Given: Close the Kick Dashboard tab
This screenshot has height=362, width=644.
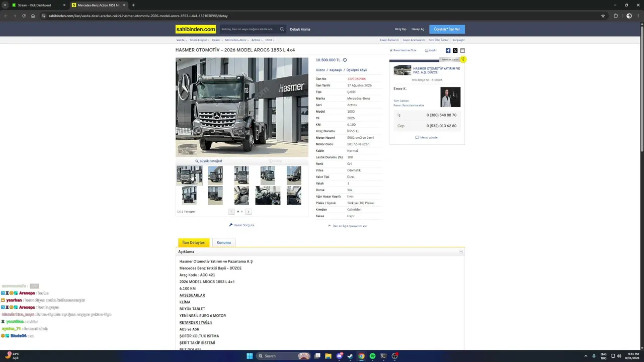Looking at the screenshot, I should tap(64, 5).
